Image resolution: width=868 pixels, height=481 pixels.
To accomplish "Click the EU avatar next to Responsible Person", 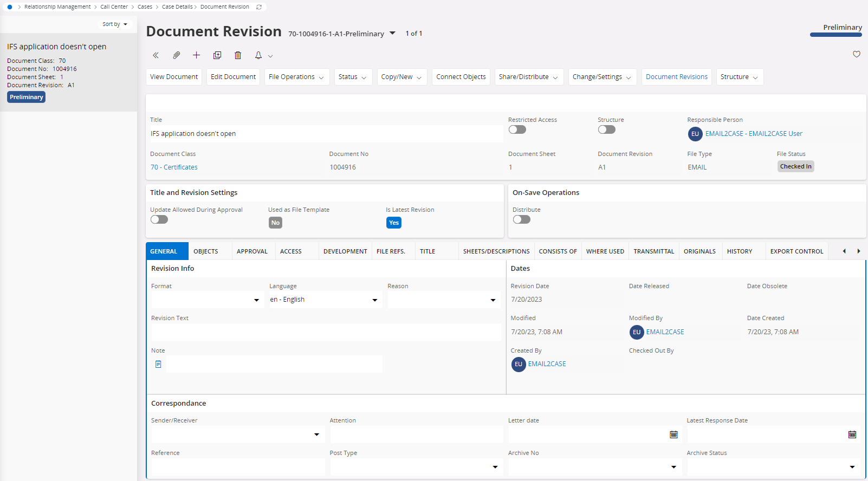I will [695, 134].
